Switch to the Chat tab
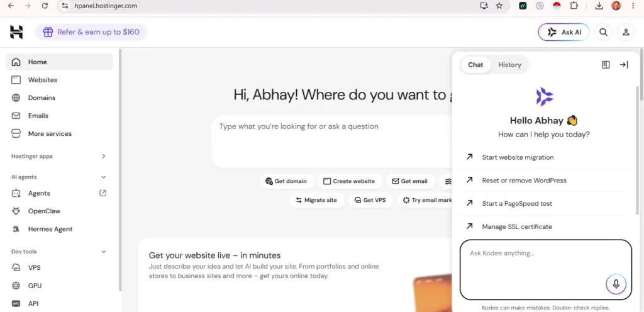 (x=475, y=65)
